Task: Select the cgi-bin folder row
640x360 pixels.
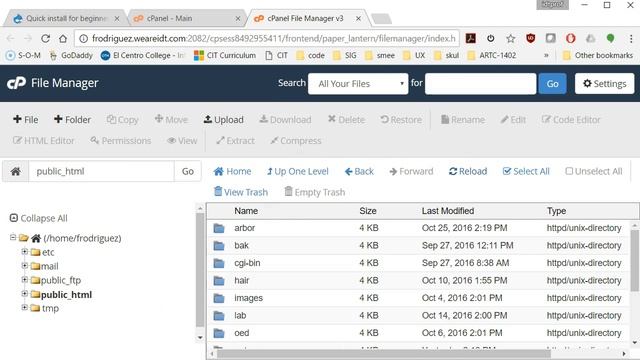Action: [x=418, y=263]
